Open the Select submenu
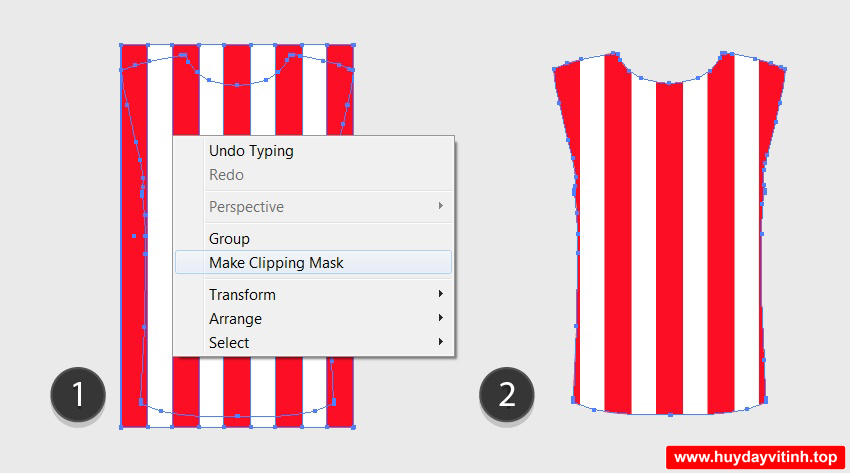850x473 pixels. pos(313,342)
